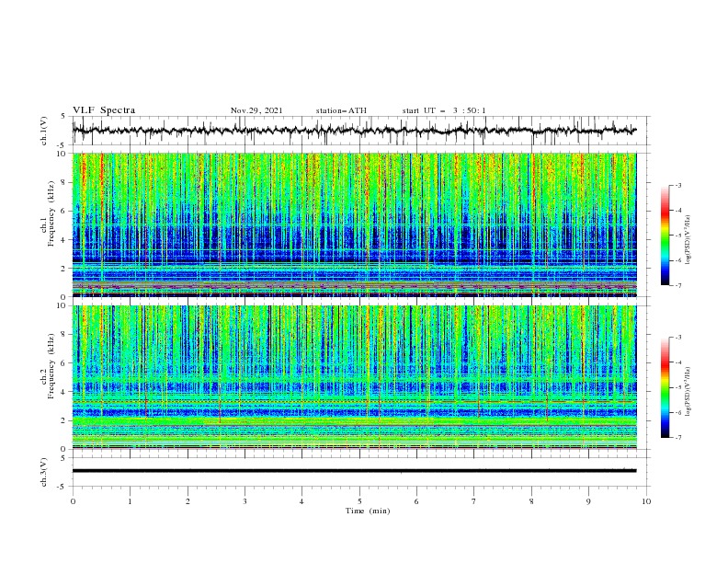Viewport: 728px width, 563px height.
Task: Click the ch.1 PSD color scale bar
Action: [x=665, y=236]
